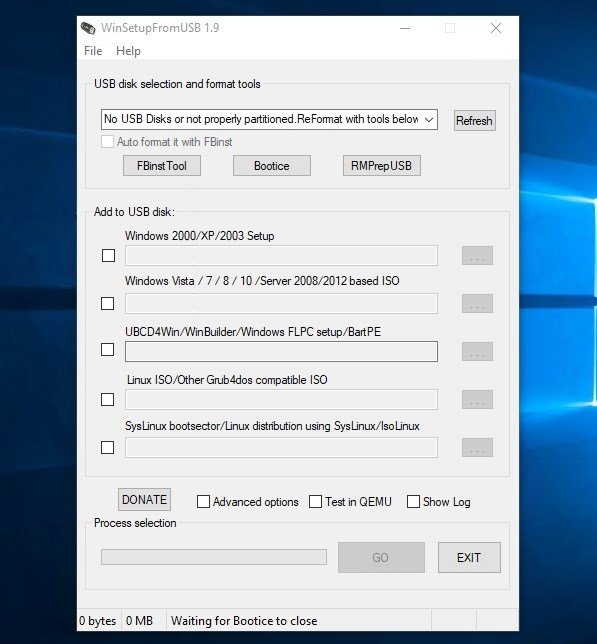Click the Process selection progress bar
Viewport: 597px width, 644px height.
(x=214, y=557)
